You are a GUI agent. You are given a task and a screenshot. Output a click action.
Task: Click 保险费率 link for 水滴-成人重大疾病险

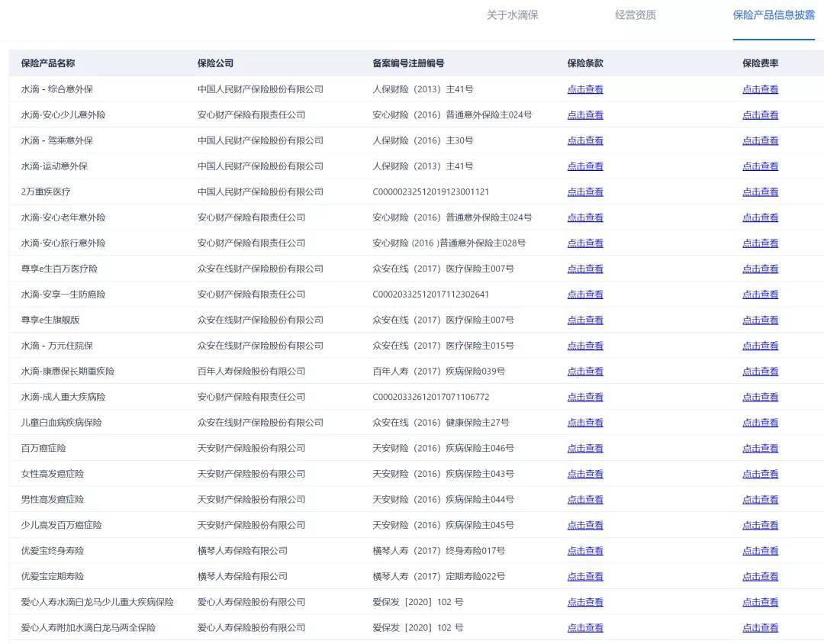coord(760,397)
